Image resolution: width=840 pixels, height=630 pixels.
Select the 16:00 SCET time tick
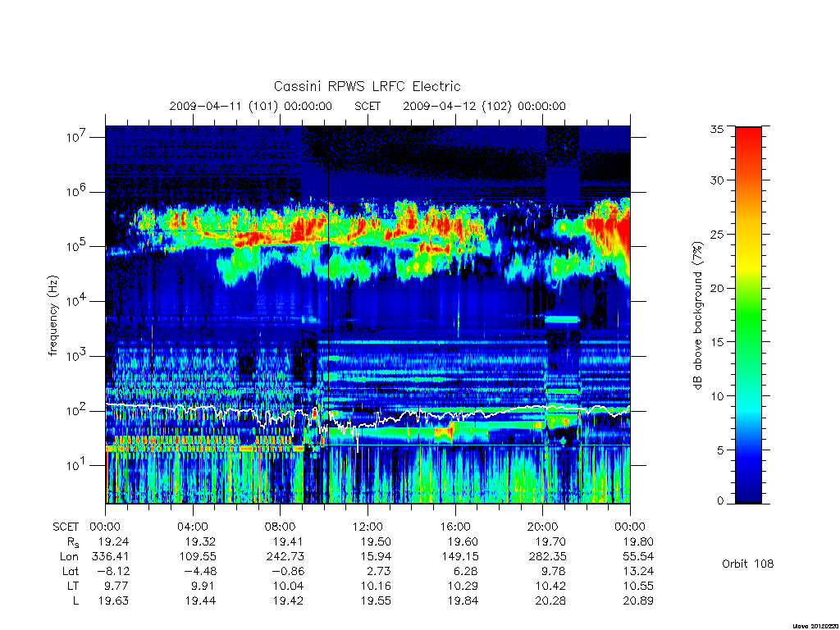(455, 527)
